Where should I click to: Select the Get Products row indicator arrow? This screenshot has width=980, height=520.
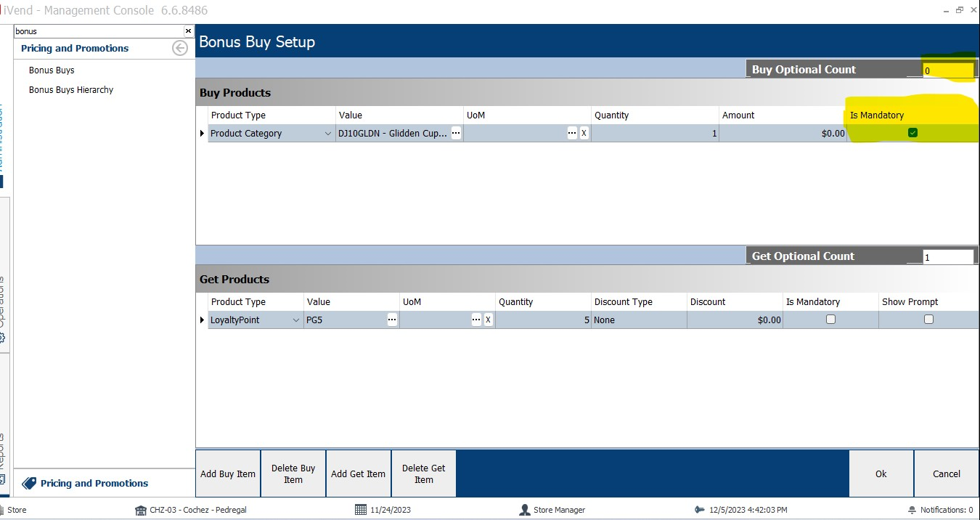[x=202, y=320]
